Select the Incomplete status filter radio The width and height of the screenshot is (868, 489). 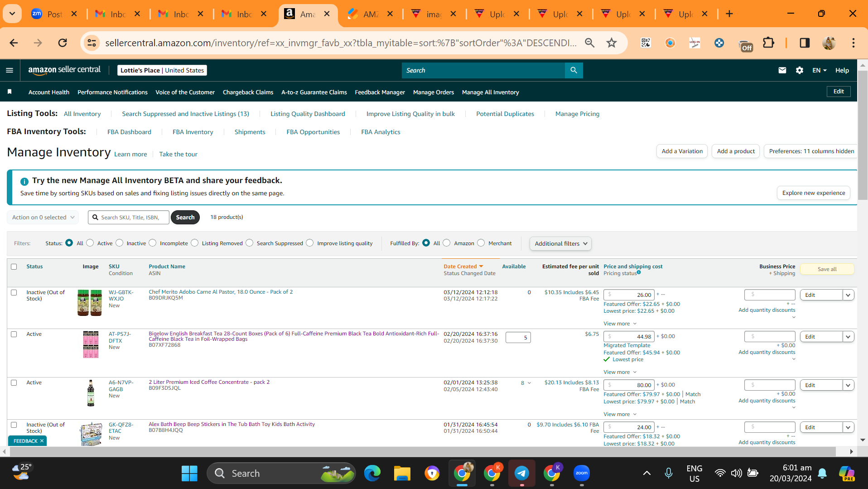click(x=153, y=243)
